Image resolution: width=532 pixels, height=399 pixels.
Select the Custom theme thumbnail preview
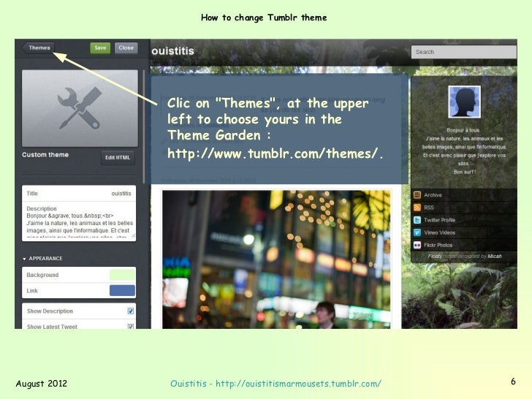click(x=80, y=108)
